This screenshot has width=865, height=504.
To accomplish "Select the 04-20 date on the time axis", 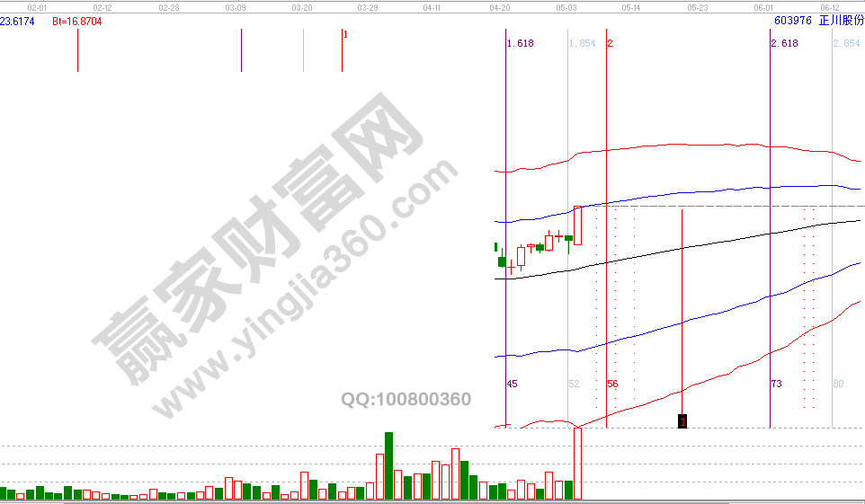I will click(500, 6).
